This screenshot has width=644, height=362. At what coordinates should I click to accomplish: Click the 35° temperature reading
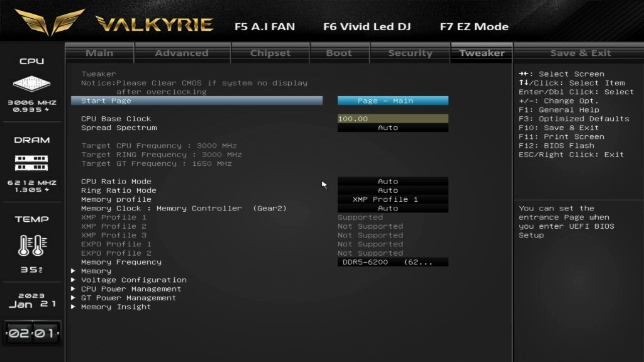pyautogui.click(x=31, y=270)
